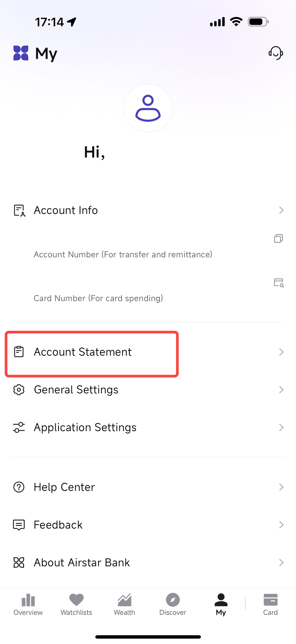Tap the customer service headset icon
Viewport: 296px width, 644px height.
(x=276, y=53)
